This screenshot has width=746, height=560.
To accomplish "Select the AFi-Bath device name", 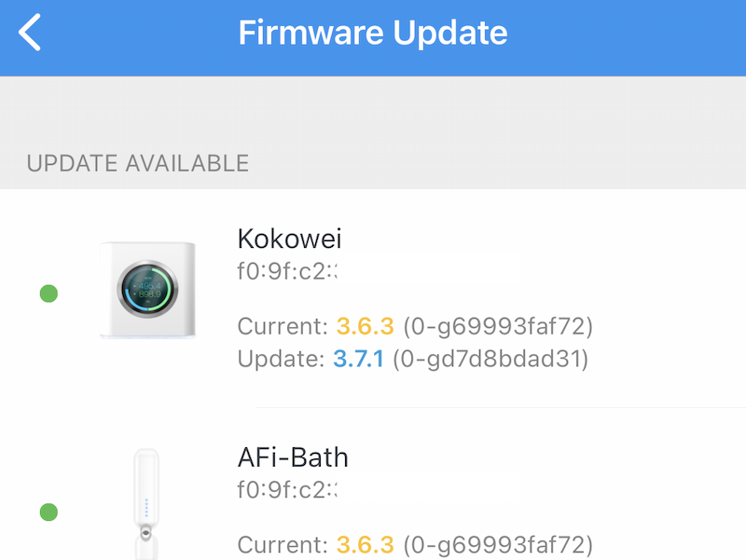I will (x=293, y=458).
